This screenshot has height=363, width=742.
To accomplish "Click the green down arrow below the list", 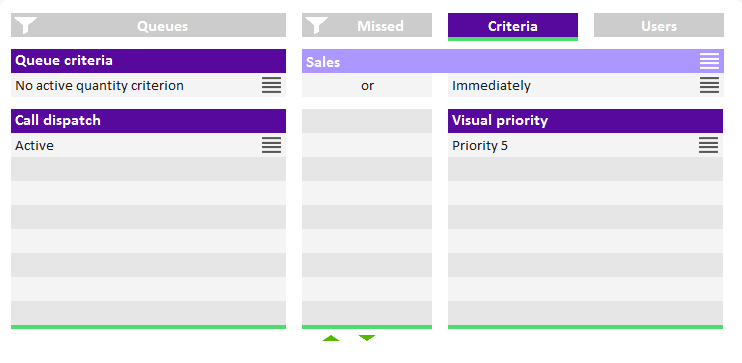I will [x=367, y=338].
